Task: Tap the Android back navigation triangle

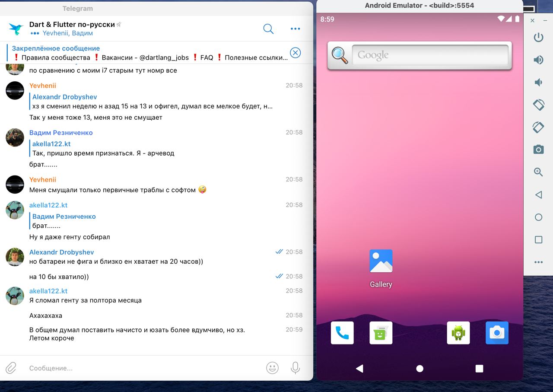Action: point(359,368)
